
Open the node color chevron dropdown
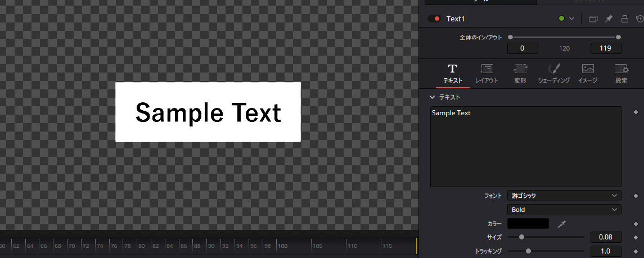(571, 19)
